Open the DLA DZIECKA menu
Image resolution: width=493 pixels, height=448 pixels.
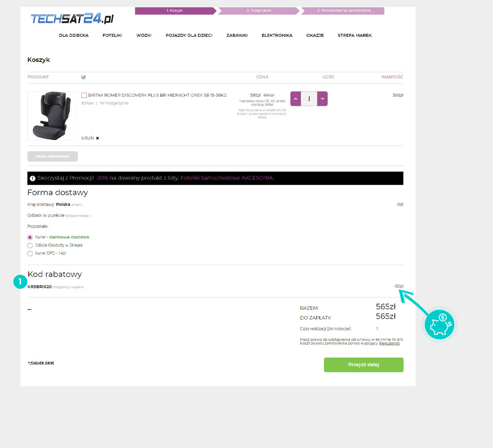(74, 35)
